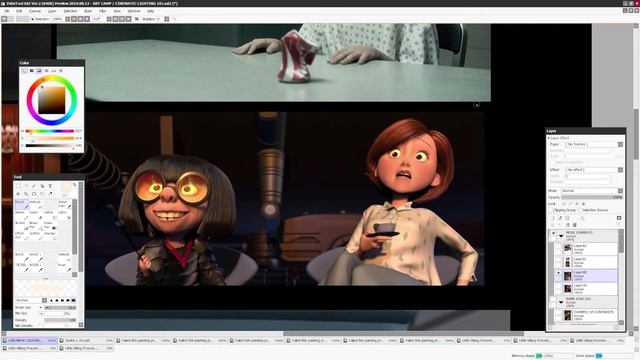Open the layer blending Mode dropdown
This screenshot has height=360, width=640.
[x=592, y=191]
